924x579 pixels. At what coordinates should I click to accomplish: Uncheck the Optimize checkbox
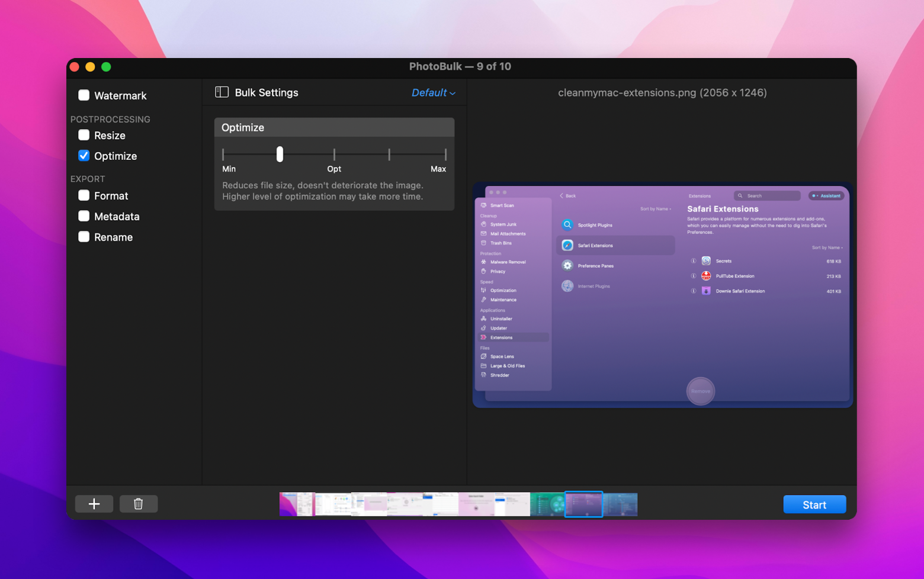click(84, 156)
